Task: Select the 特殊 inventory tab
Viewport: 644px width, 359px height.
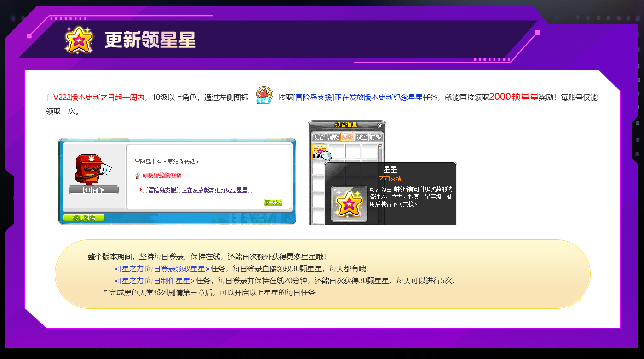Action: click(x=375, y=137)
